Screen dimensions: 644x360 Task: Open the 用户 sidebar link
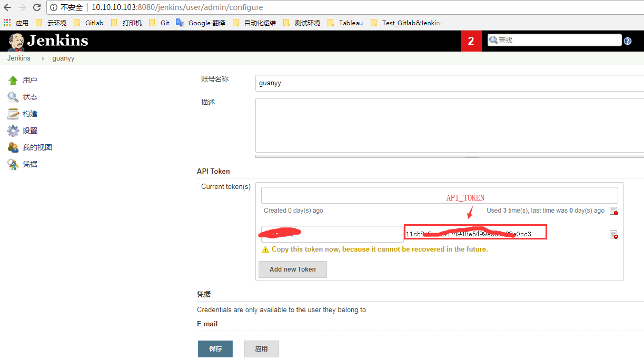pos(30,80)
